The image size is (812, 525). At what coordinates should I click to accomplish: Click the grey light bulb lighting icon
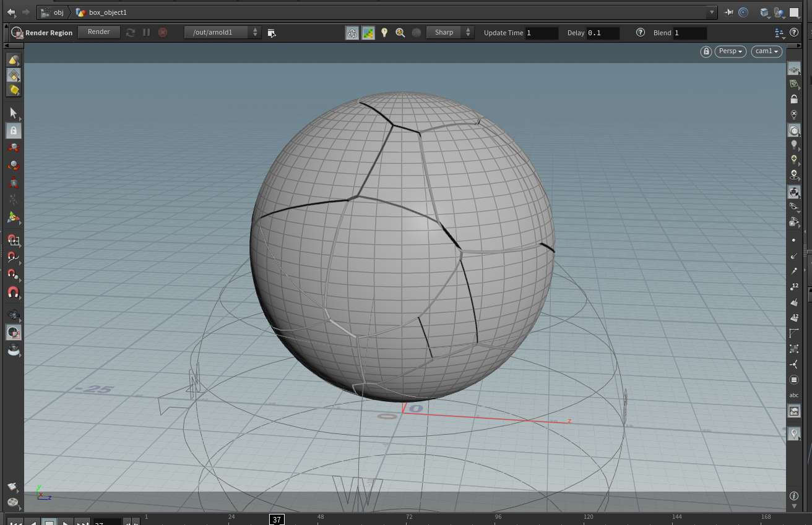794,144
